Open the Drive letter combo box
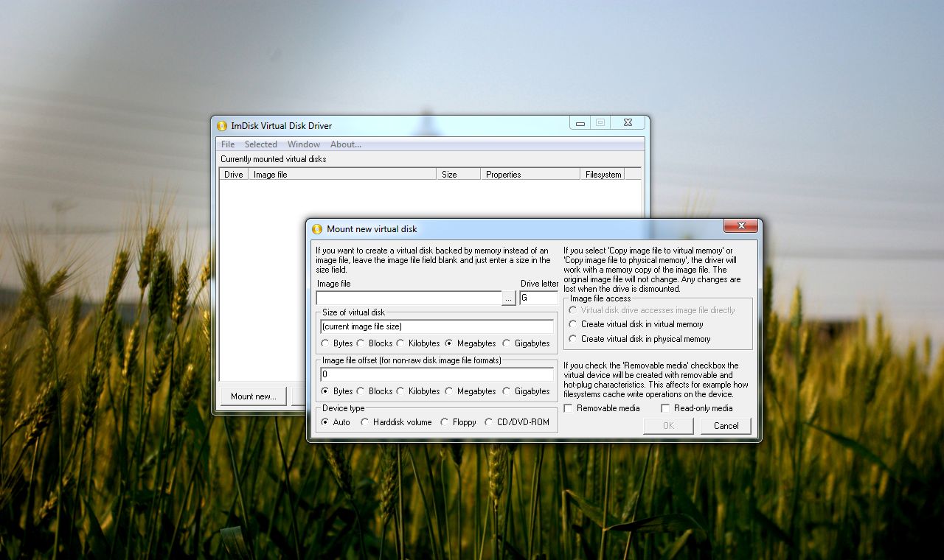944x560 pixels. click(x=538, y=298)
